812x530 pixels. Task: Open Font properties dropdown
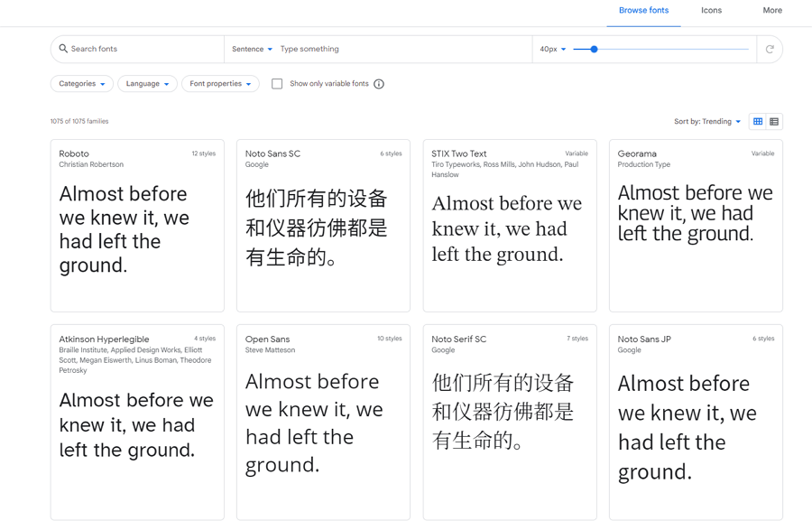coord(220,84)
